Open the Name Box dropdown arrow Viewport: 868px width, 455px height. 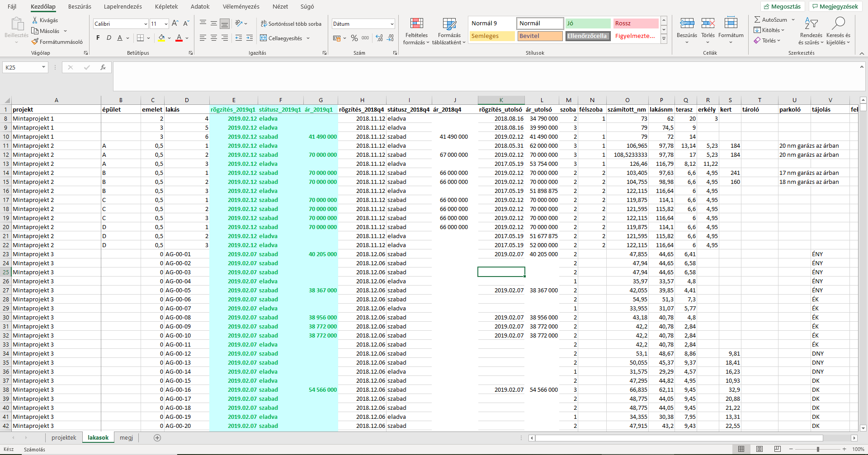pyautogui.click(x=43, y=67)
